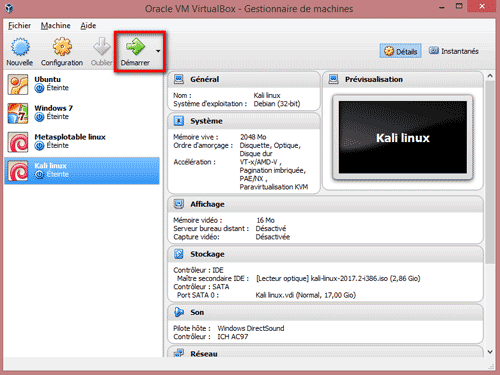Click the Son section speaker icon
The image size is (500, 375).
coord(179,312)
